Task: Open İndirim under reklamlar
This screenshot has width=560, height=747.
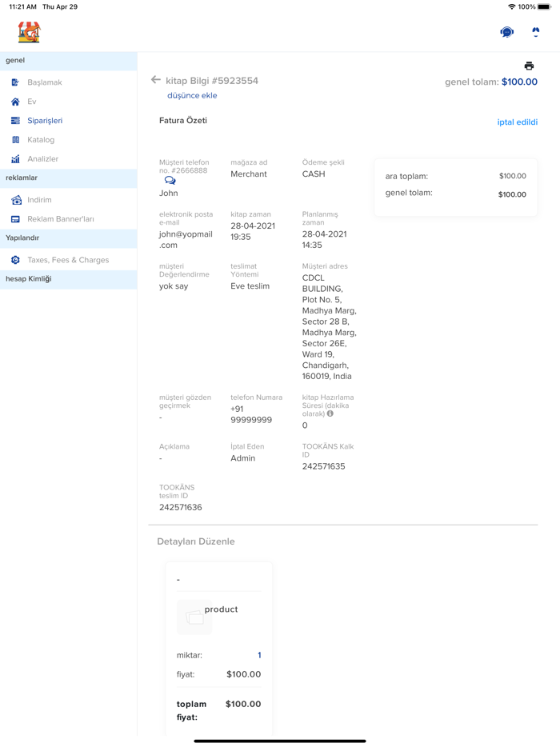Action: (x=39, y=200)
